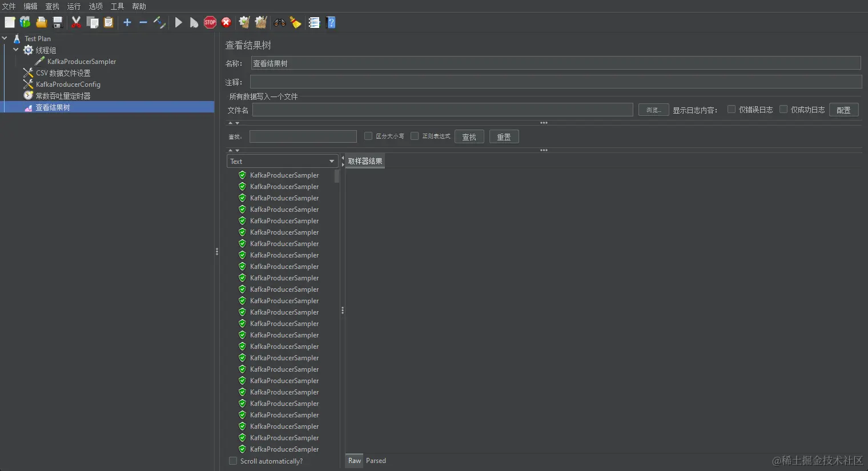Click the New test plan toolbar icon

pyautogui.click(x=10, y=22)
